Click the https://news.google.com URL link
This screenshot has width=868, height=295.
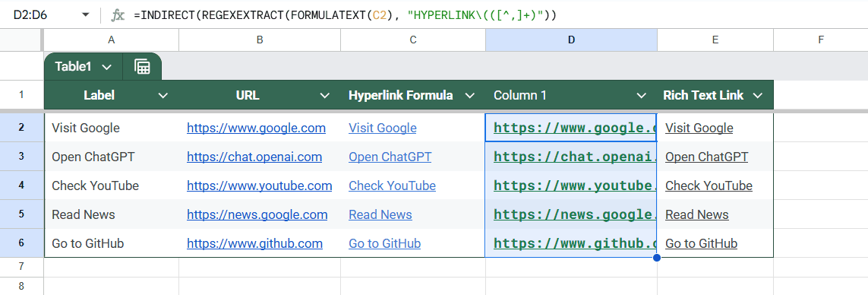257,214
